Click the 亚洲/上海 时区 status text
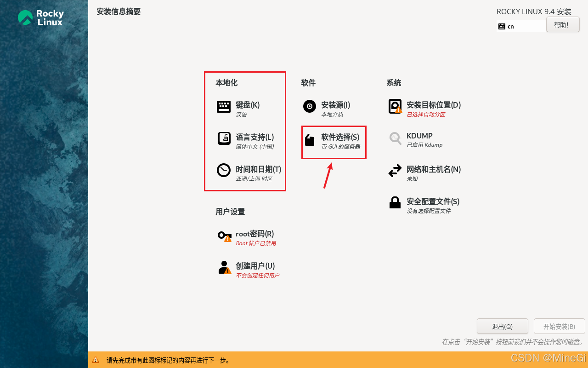The width and height of the screenshot is (588, 368). [254, 178]
